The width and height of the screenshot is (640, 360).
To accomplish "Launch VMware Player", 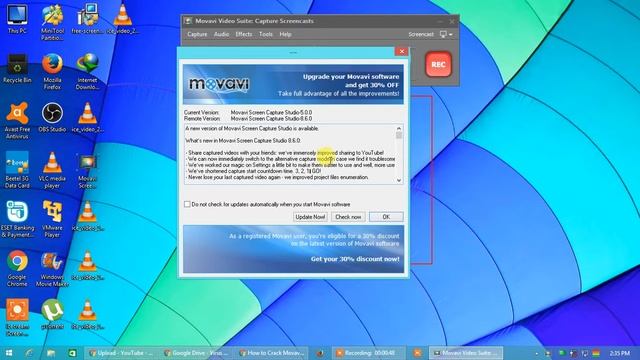I will [x=52, y=220].
